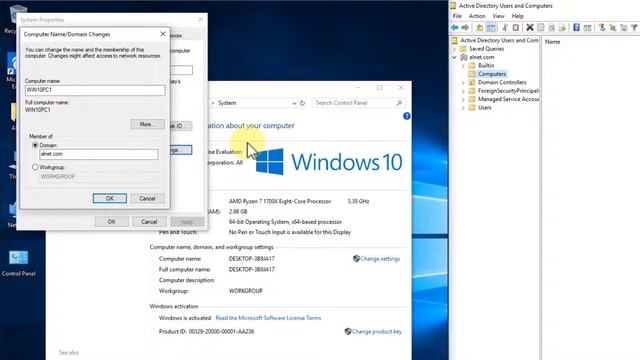Open the Microsoft Software License Terms link
The width and height of the screenshot is (640, 360).
coord(268,318)
